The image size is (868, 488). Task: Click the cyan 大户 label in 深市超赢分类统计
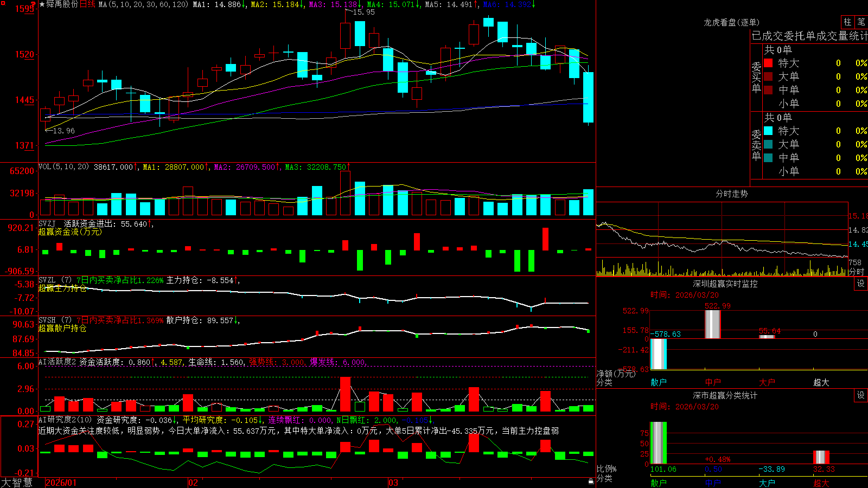(x=767, y=483)
